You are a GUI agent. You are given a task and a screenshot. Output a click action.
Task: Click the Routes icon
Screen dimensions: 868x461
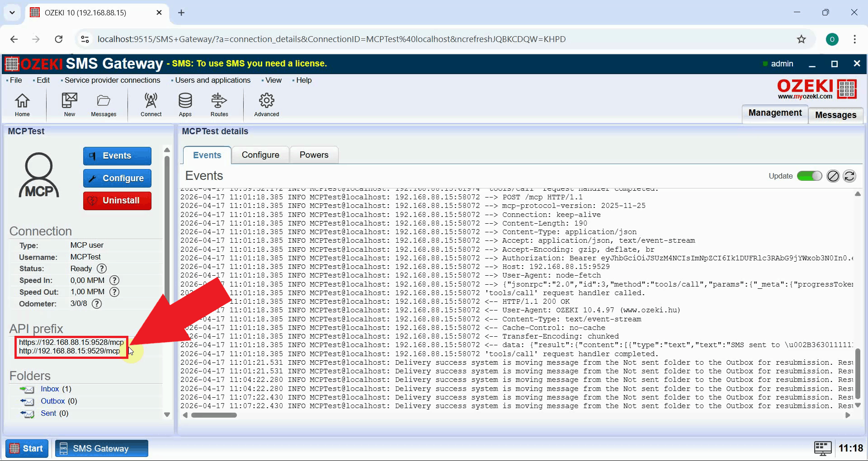219,104
